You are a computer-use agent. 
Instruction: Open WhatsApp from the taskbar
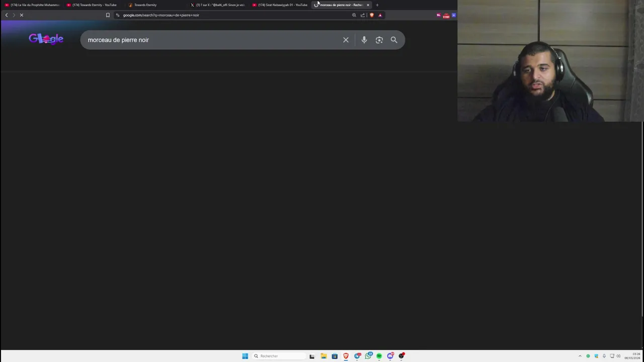[368, 356]
